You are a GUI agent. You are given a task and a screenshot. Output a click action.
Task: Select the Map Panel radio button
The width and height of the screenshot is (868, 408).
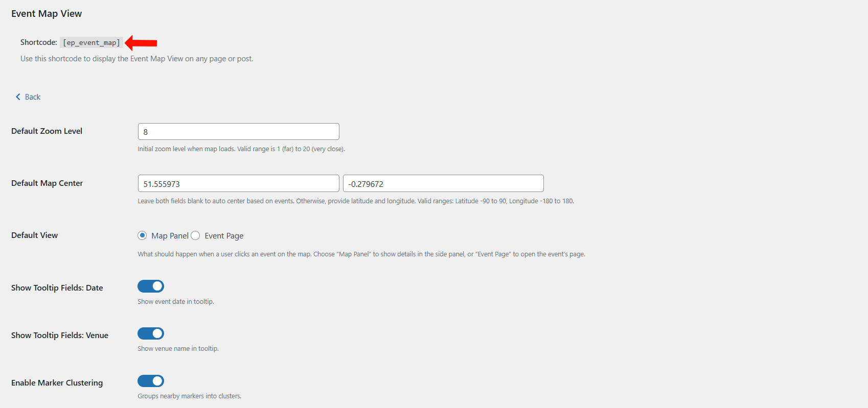(x=142, y=235)
